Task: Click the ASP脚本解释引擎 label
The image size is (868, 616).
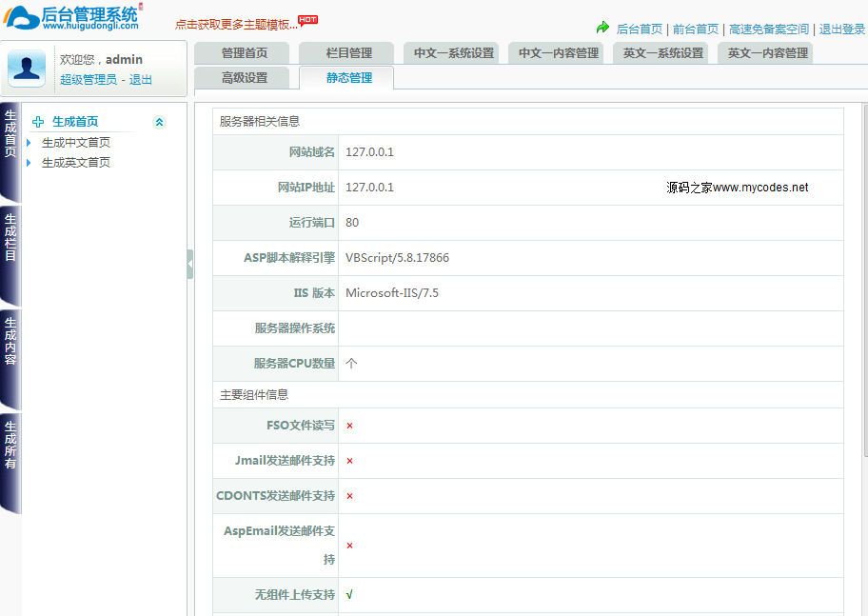Action: point(289,258)
